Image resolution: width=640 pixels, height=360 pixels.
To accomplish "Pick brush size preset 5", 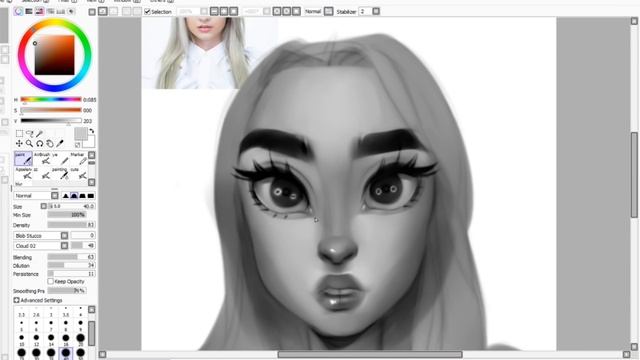I will pos(22,325).
